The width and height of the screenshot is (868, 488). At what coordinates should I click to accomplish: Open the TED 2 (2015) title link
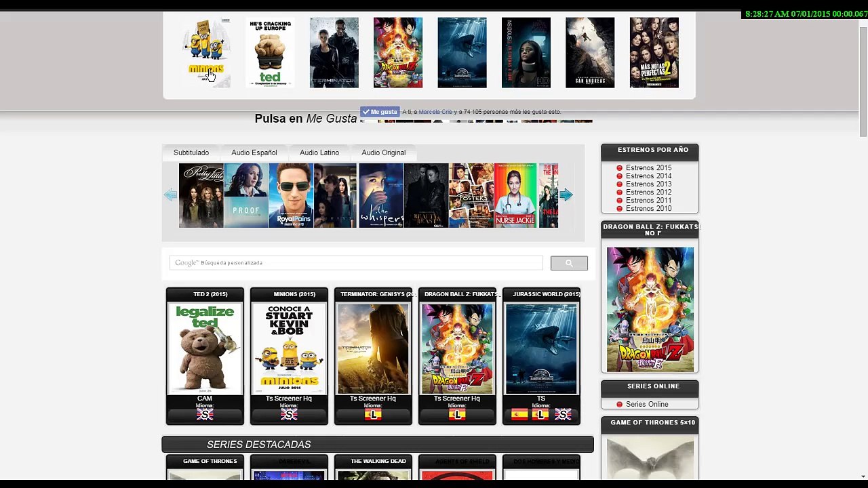[x=210, y=294]
